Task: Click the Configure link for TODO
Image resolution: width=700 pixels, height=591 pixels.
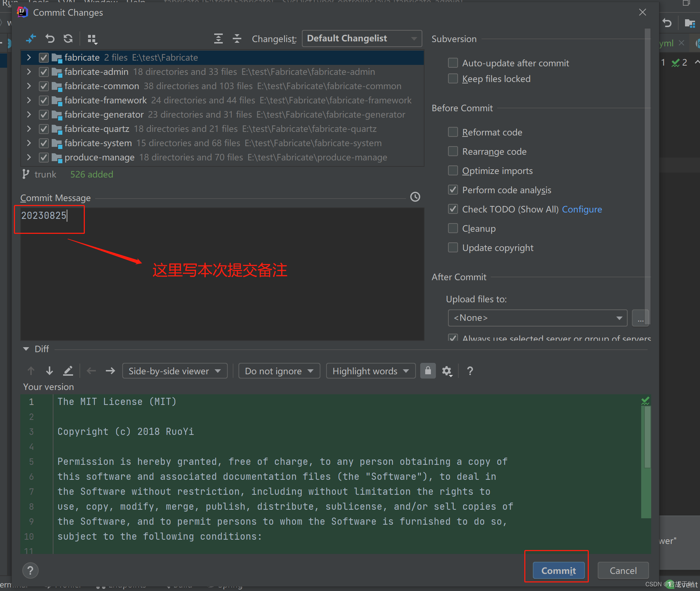Action: (582, 209)
